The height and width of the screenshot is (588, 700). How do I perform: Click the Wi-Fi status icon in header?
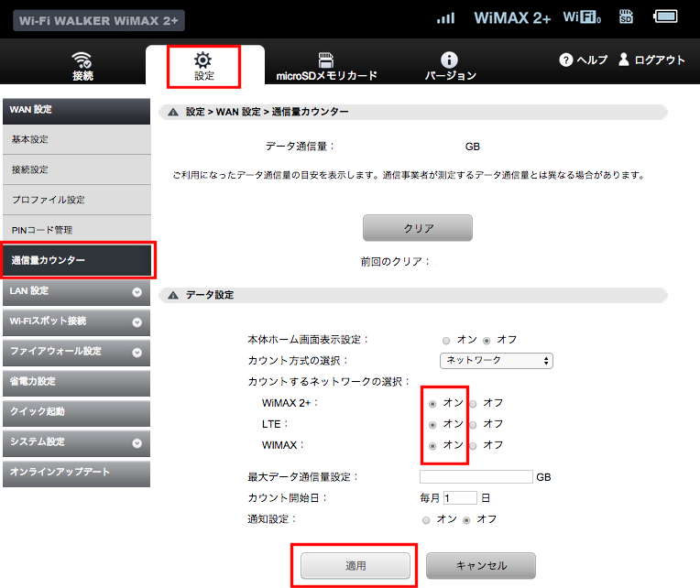582,17
